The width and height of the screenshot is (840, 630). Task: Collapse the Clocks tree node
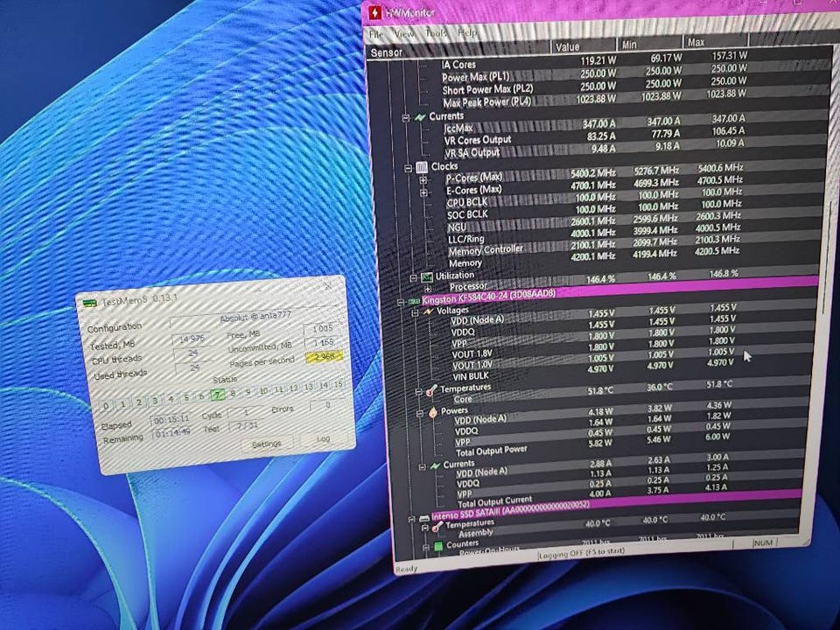point(409,168)
